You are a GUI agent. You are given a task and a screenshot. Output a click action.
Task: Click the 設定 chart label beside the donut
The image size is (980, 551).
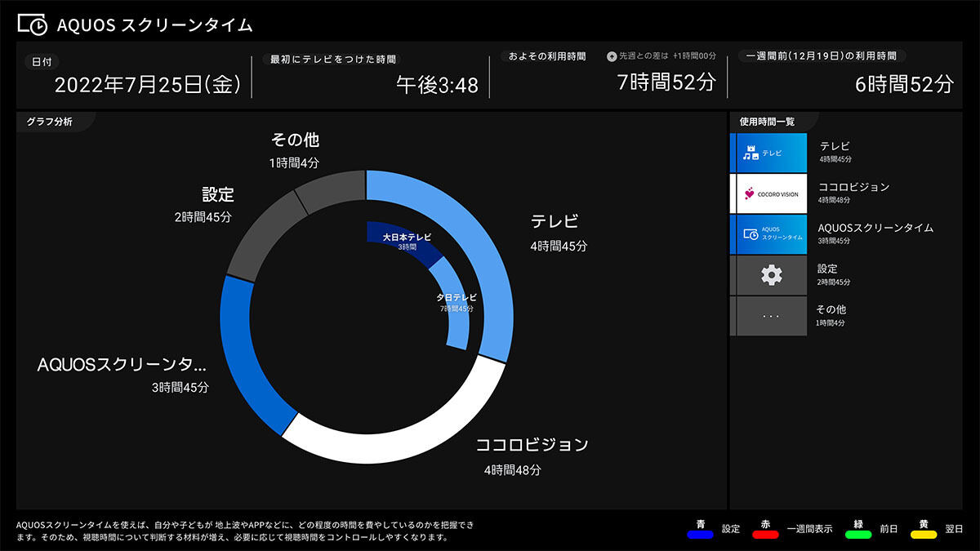218,194
